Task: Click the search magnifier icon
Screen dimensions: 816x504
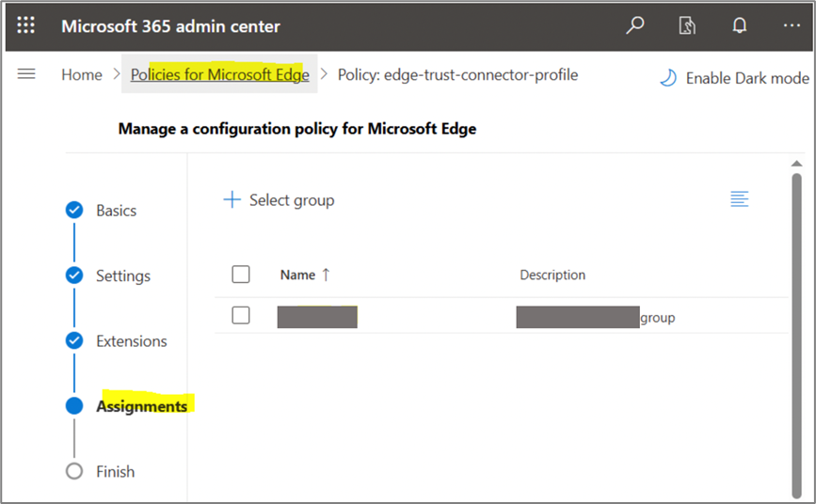Action: point(635,25)
